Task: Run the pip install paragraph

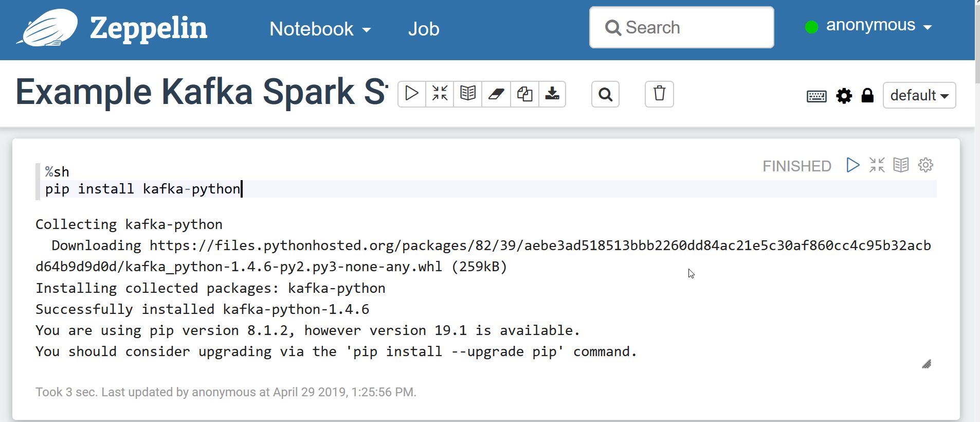Action: [x=852, y=165]
